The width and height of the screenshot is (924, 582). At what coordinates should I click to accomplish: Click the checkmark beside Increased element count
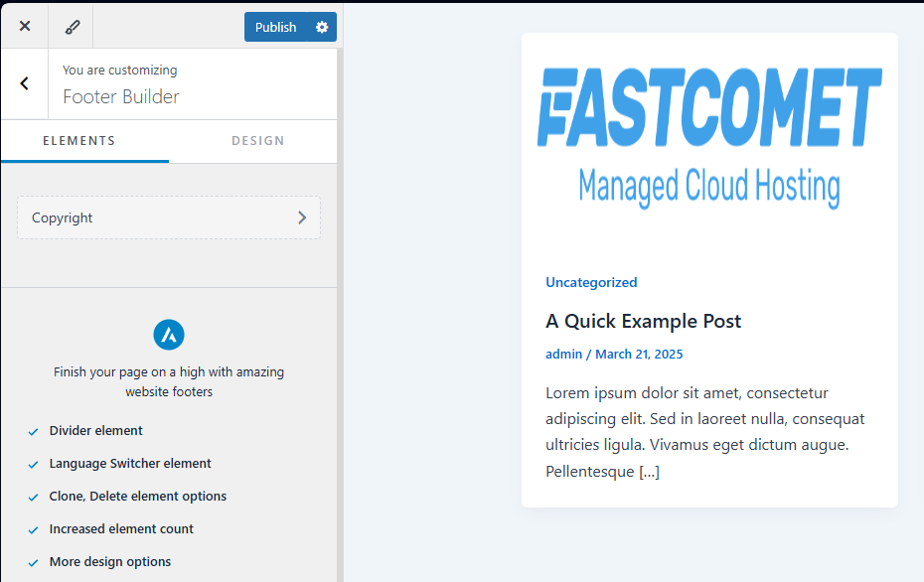point(34,530)
